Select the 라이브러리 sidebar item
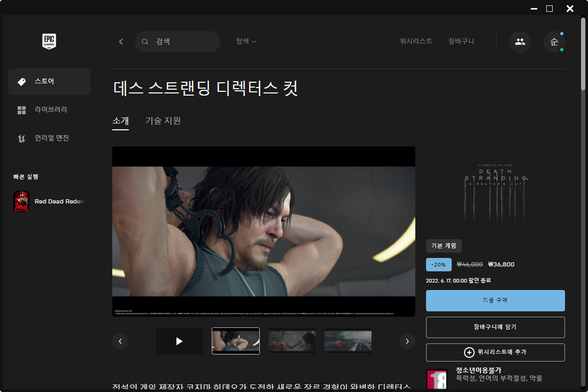This screenshot has width=588, height=392. tap(49, 110)
